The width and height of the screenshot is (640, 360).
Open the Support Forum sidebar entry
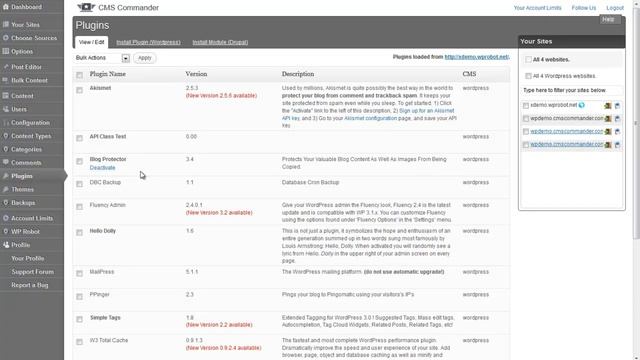tap(33, 272)
